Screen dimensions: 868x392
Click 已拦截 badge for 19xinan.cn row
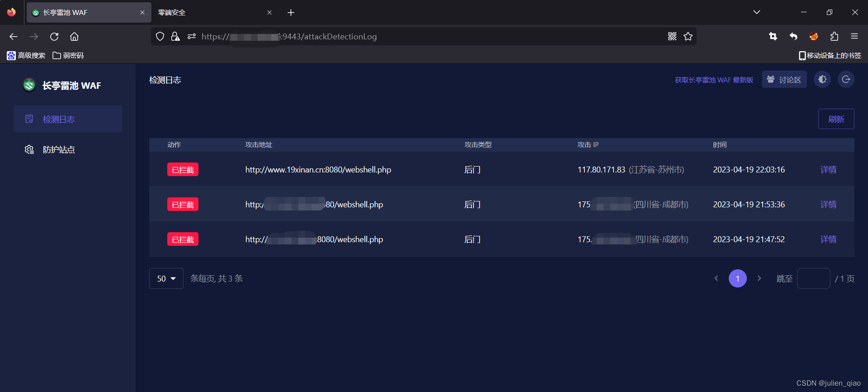click(x=183, y=170)
